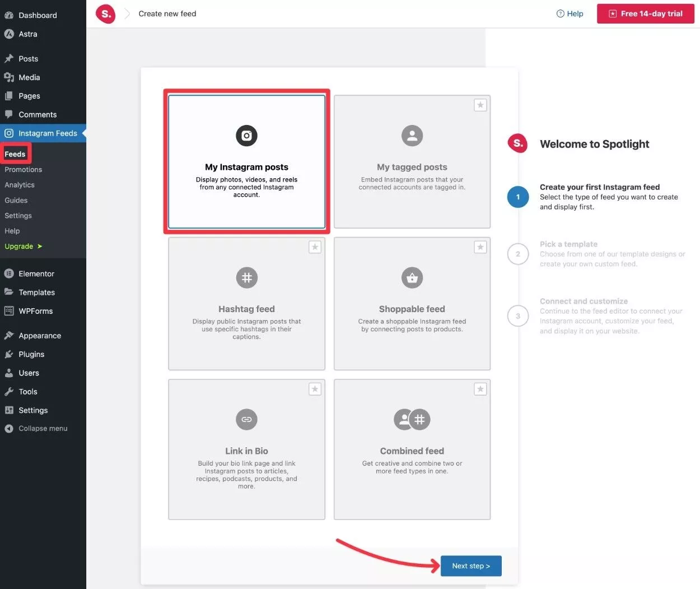Open Feeds submenu item

[x=15, y=154]
